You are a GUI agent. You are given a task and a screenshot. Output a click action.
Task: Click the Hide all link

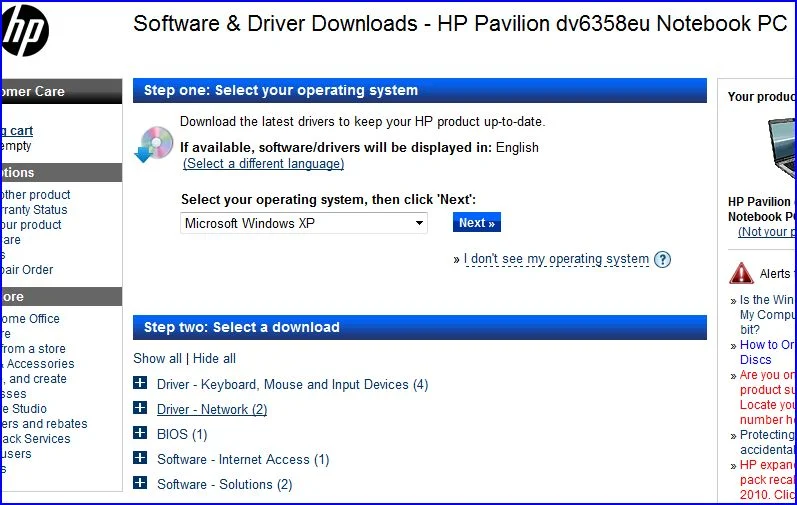tap(214, 358)
